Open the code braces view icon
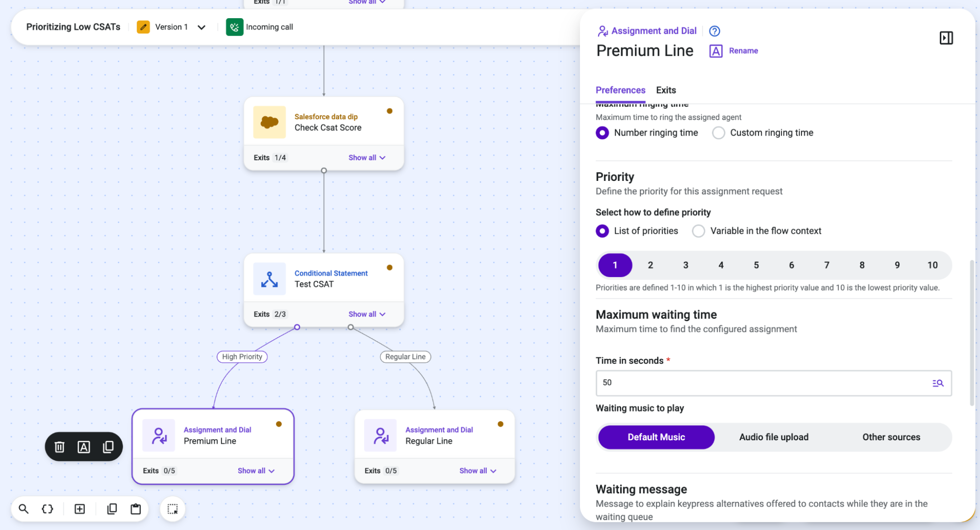The width and height of the screenshot is (980, 530). coord(48,509)
